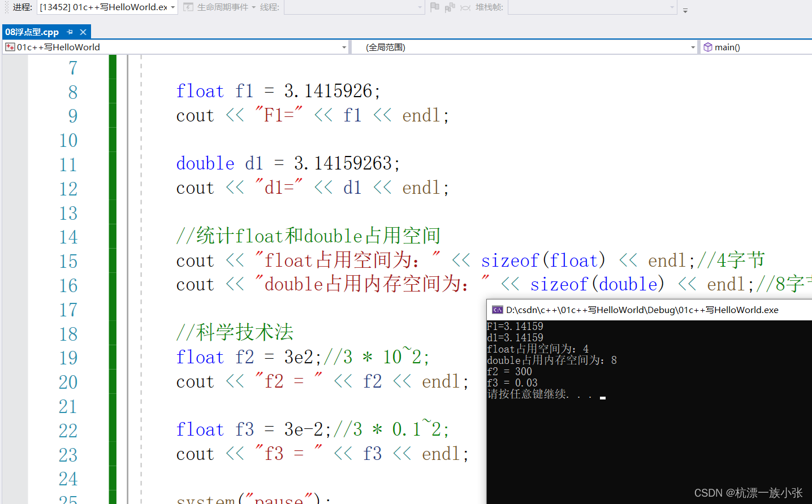Click console output 'float占用空间为：4'
The width and height of the screenshot is (812, 504).
[x=538, y=349]
